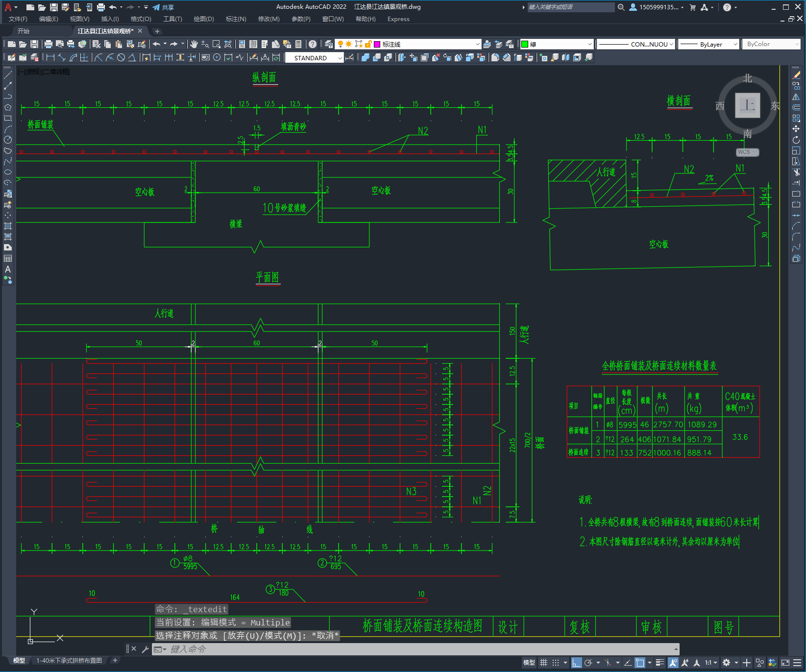Open the ByColor plot style dropdown
806x672 pixels.
pyautogui.click(x=772, y=44)
